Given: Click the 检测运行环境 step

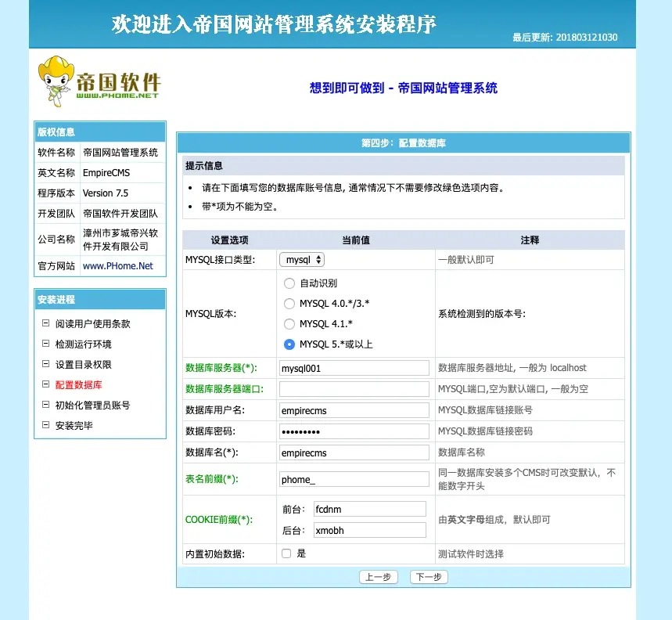Looking at the screenshot, I should (x=83, y=344).
